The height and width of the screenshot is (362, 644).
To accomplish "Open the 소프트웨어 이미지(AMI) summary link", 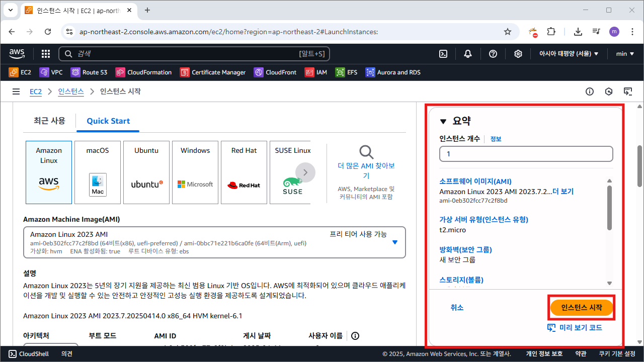I will (x=475, y=182).
